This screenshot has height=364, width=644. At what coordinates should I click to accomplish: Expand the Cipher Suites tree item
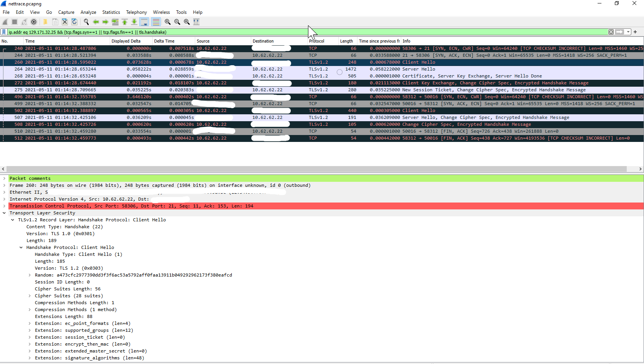[30, 296]
